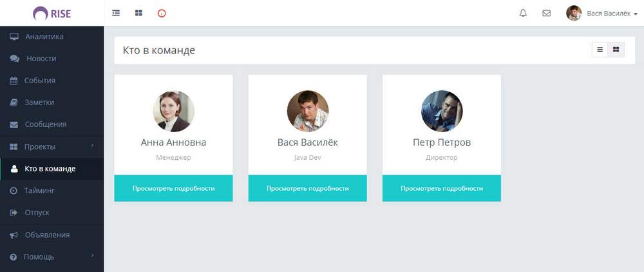Image resolution: width=644 pixels, height=272 pixels.
Task: Open the envelope messages icon in header
Action: click(546, 13)
